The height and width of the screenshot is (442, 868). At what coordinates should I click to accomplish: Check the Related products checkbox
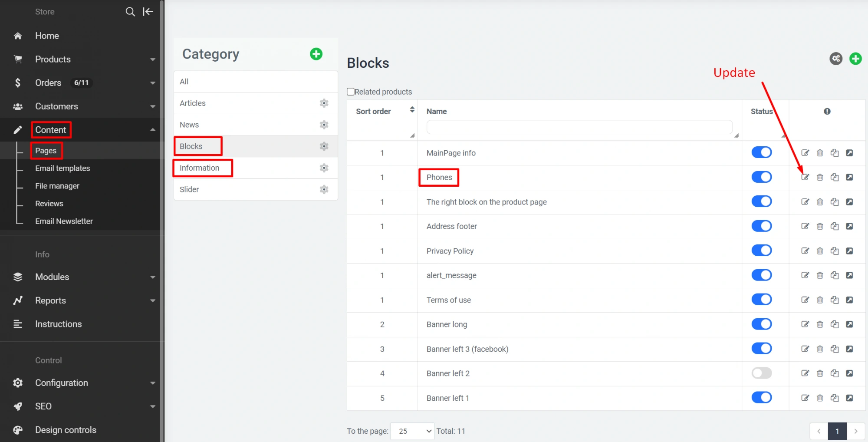[351, 92]
